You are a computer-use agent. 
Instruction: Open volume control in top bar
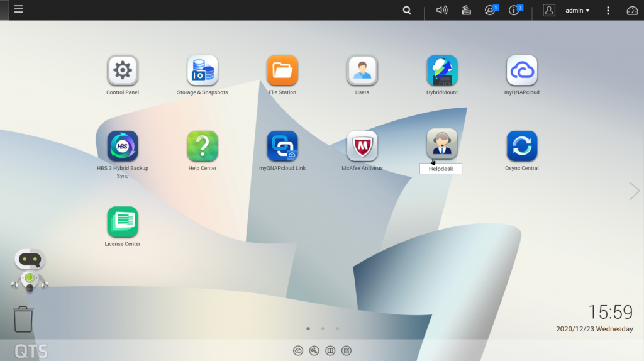coord(441,10)
